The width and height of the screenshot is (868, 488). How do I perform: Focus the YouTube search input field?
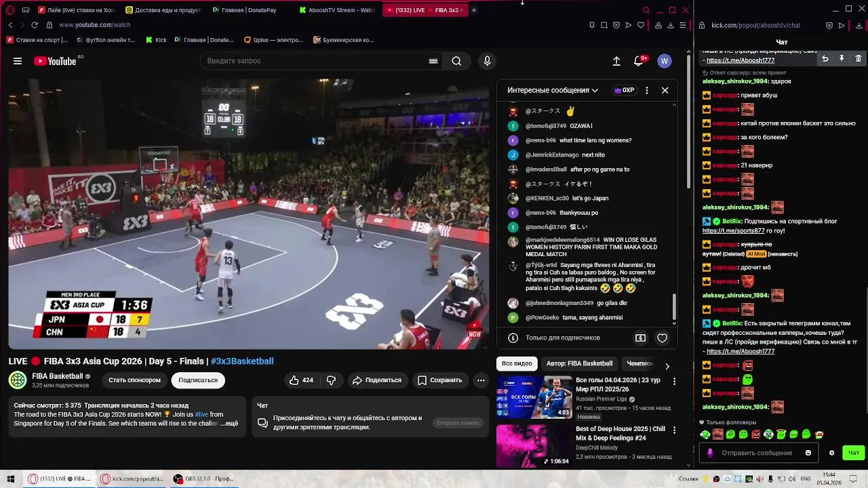pos(315,61)
